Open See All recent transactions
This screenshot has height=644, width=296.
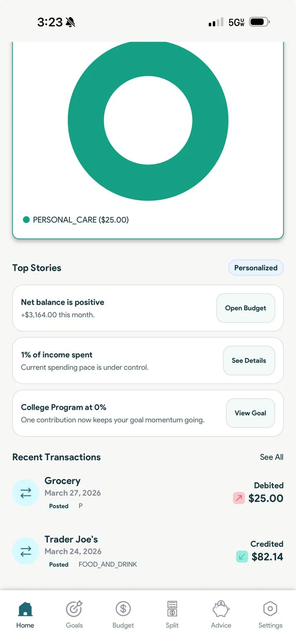pyautogui.click(x=271, y=457)
